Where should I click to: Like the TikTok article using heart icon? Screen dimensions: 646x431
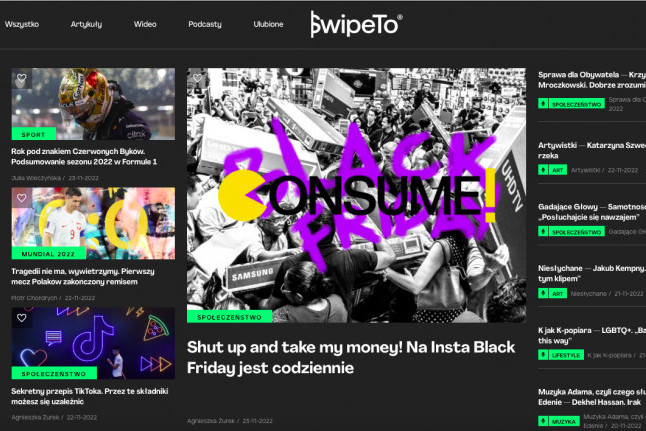point(22,318)
